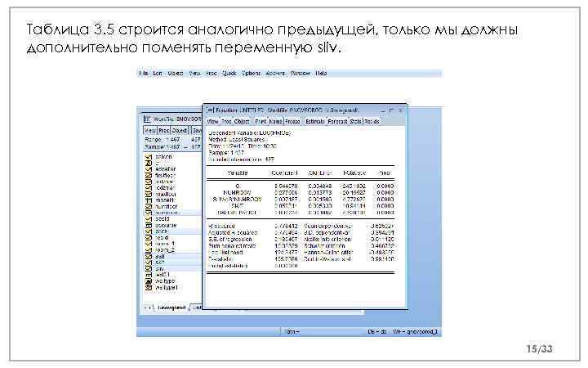Image resolution: width=588 pixels, height=368 pixels.
Task: Click the icon beside walltype
Action: (149, 280)
